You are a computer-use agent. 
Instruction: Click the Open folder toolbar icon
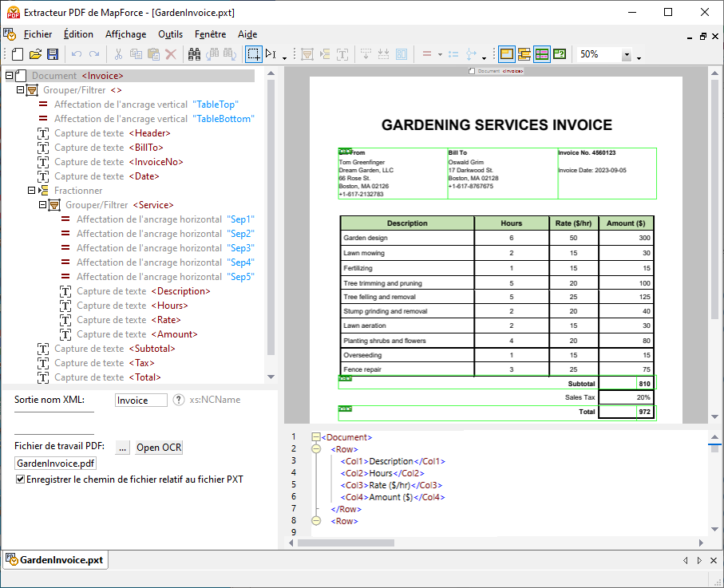pos(35,54)
